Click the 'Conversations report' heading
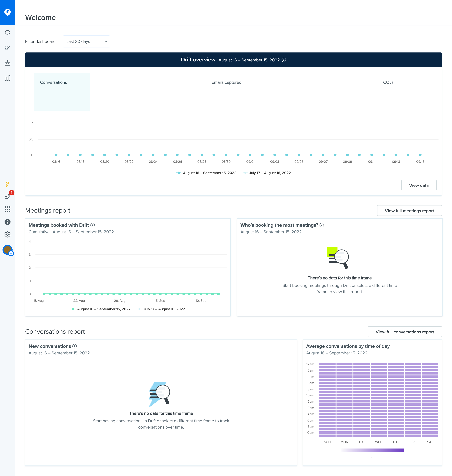The image size is (452, 476). (55, 332)
